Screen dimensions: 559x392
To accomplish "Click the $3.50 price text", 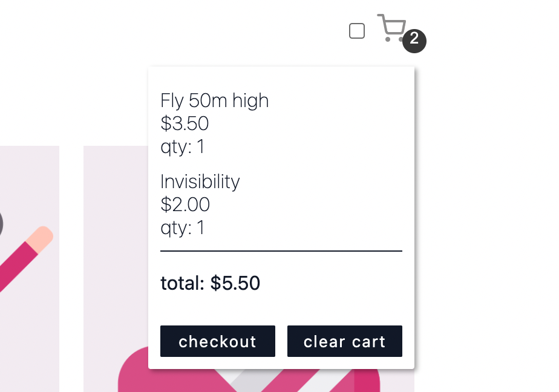I will click(185, 123).
